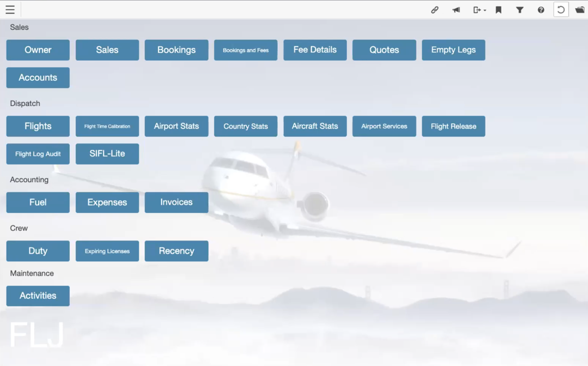Open the Invoices dashboard
588x366 pixels.
click(x=177, y=202)
